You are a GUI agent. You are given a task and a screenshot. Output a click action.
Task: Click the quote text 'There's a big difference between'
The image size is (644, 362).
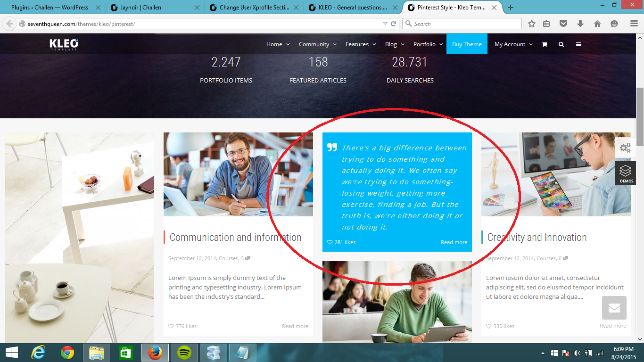[404, 148]
